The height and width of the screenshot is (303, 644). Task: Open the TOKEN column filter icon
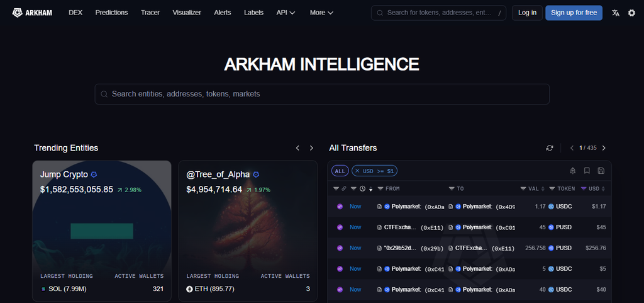[552, 189]
